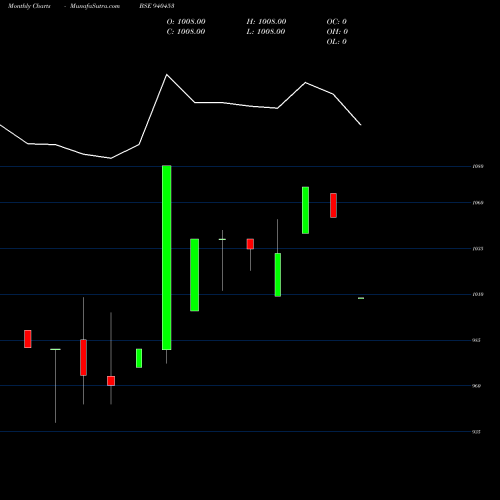Click the 985 price axis label
Viewport: 500px width, 500px height.
pyautogui.click(x=476, y=340)
